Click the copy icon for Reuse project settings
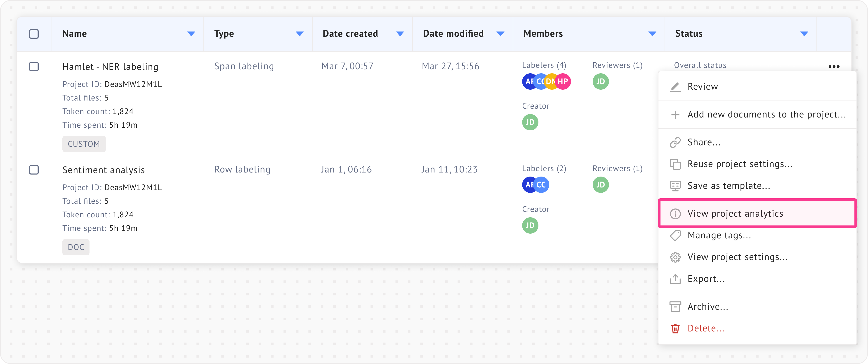The height and width of the screenshot is (364, 868). (675, 164)
